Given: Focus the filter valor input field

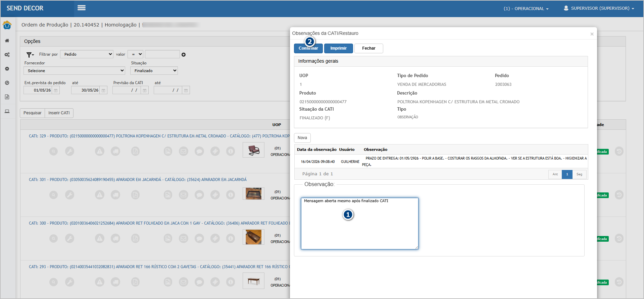Looking at the screenshot, I should pos(162,54).
